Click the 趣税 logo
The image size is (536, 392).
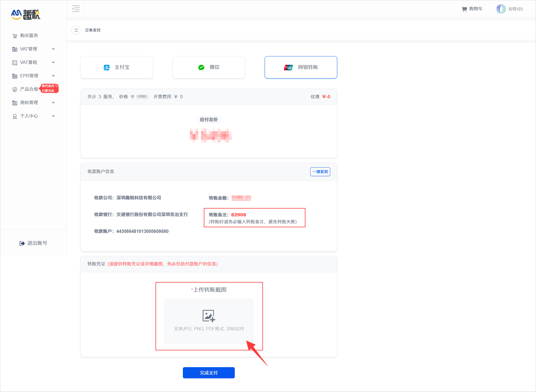click(x=26, y=15)
